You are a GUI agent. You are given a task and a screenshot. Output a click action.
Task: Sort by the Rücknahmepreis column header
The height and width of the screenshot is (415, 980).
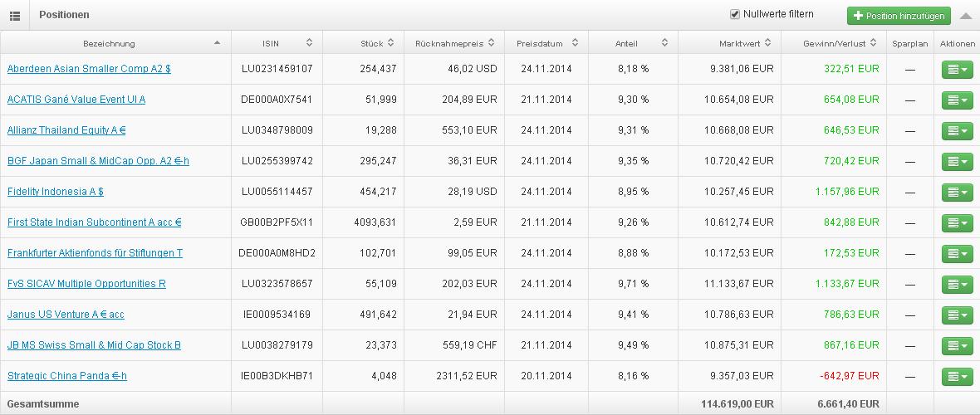click(x=454, y=43)
